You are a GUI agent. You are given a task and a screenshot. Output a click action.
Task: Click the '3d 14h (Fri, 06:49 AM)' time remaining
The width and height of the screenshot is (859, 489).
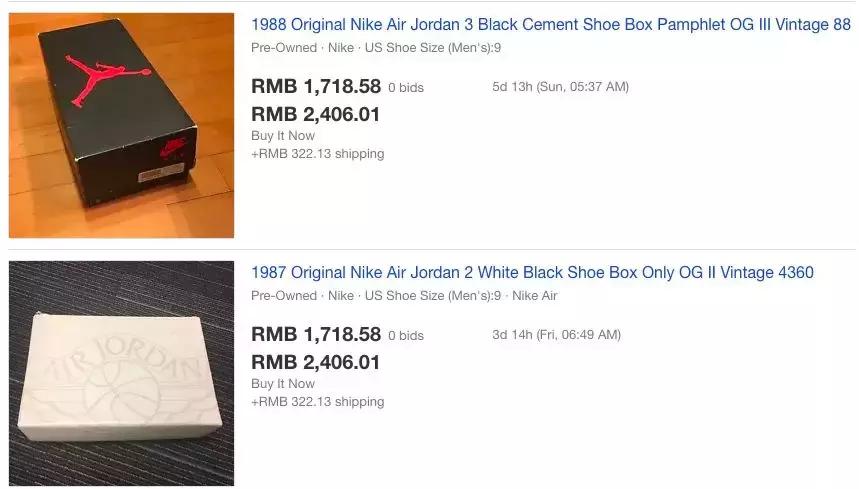(556, 335)
